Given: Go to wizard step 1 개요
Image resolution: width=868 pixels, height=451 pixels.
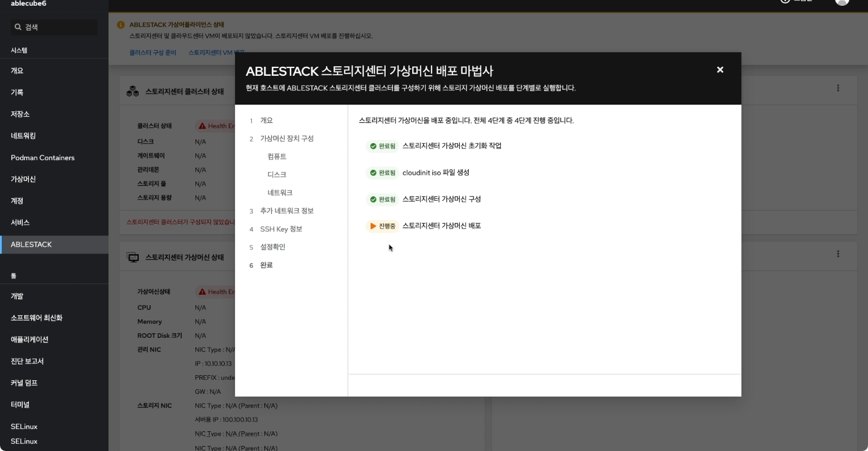Looking at the screenshot, I should [x=266, y=121].
